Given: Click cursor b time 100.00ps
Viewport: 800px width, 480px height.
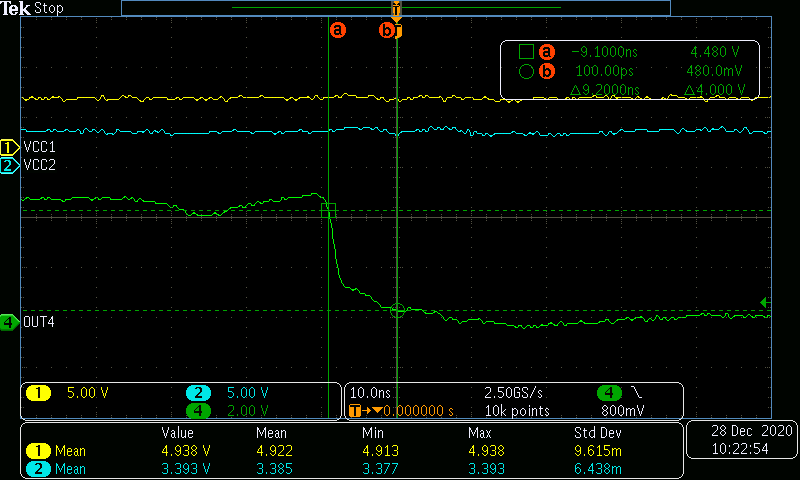Looking at the screenshot, I should [x=605, y=71].
